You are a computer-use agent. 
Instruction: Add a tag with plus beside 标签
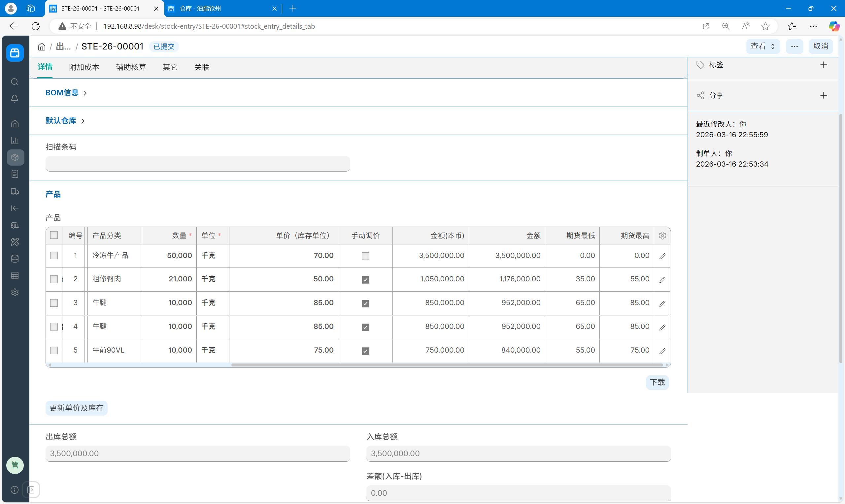823,65
